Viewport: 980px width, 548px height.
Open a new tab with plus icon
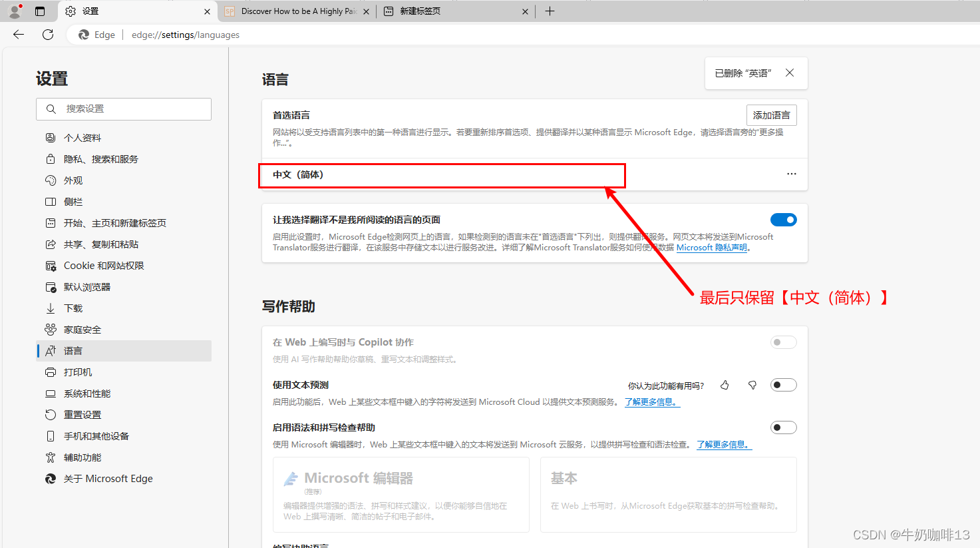tap(550, 11)
